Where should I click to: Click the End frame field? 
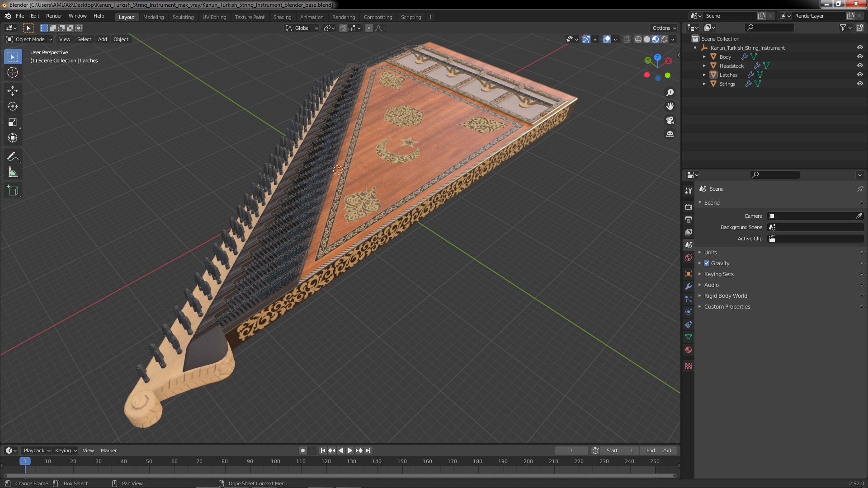coord(659,450)
